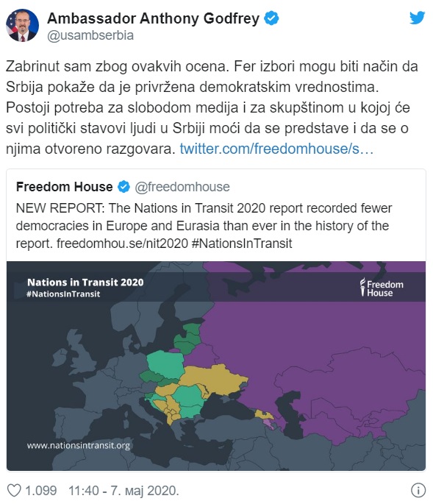
Task: Click the Freedom House account name
Action: pyautogui.click(x=64, y=187)
